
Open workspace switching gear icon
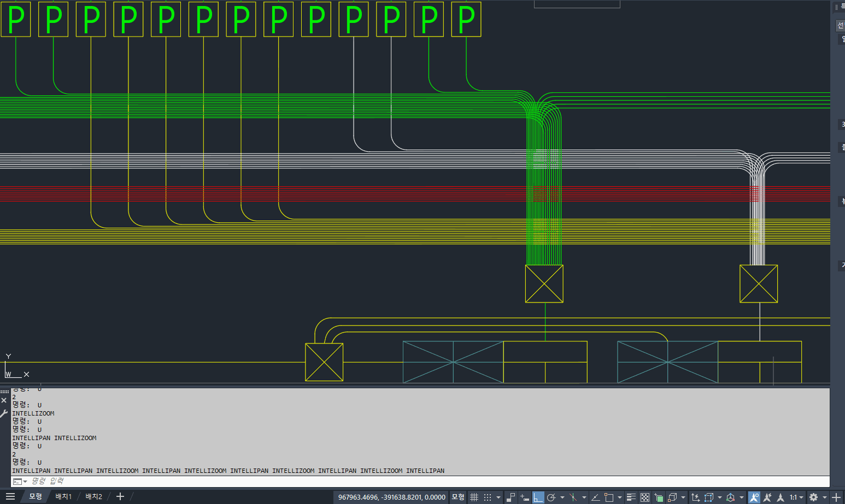814,497
